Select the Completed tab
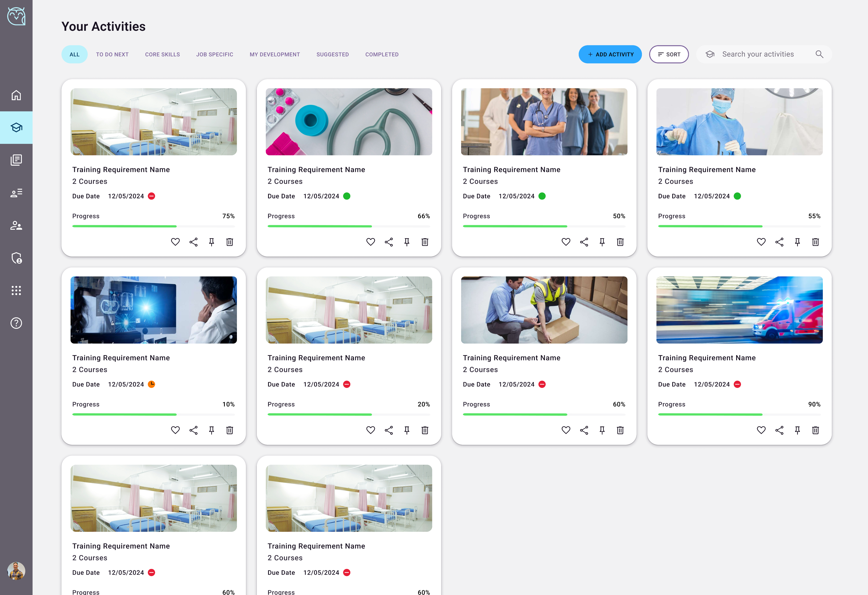Viewport: 868px width, 595px height. point(382,54)
